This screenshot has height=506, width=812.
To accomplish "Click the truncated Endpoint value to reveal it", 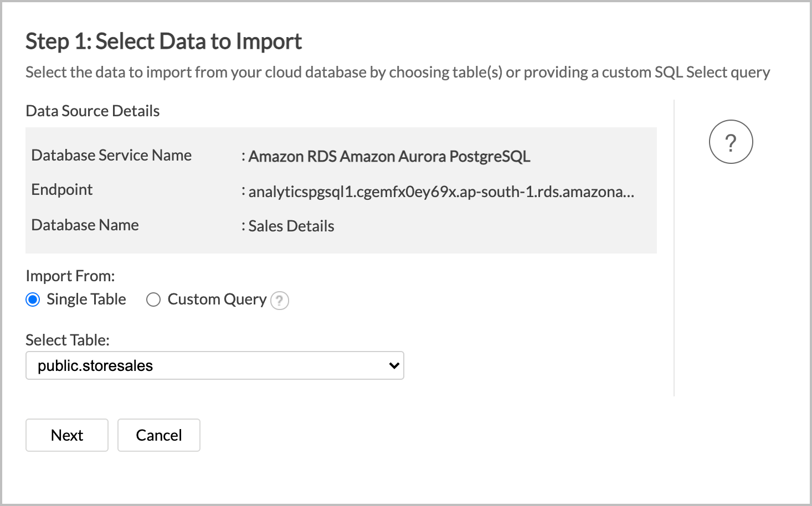I will click(x=439, y=192).
